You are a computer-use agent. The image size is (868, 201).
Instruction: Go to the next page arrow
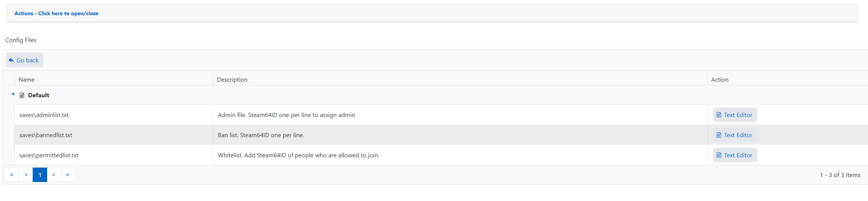pyautogui.click(x=54, y=175)
